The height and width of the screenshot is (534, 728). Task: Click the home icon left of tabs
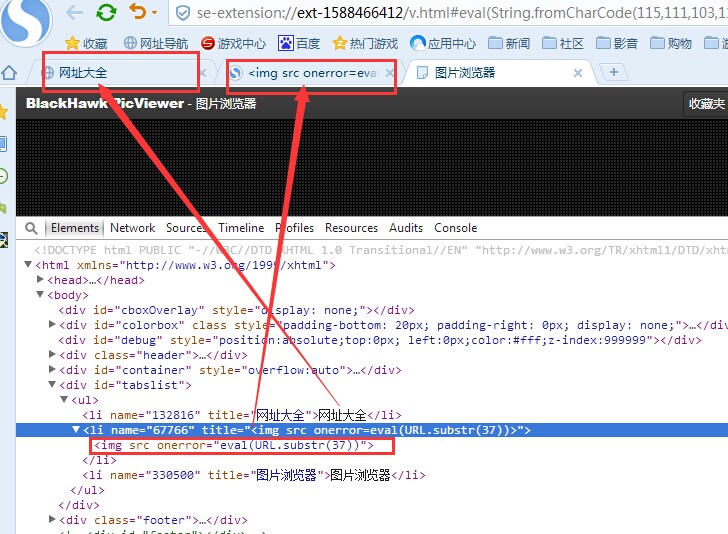click(x=9, y=73)
